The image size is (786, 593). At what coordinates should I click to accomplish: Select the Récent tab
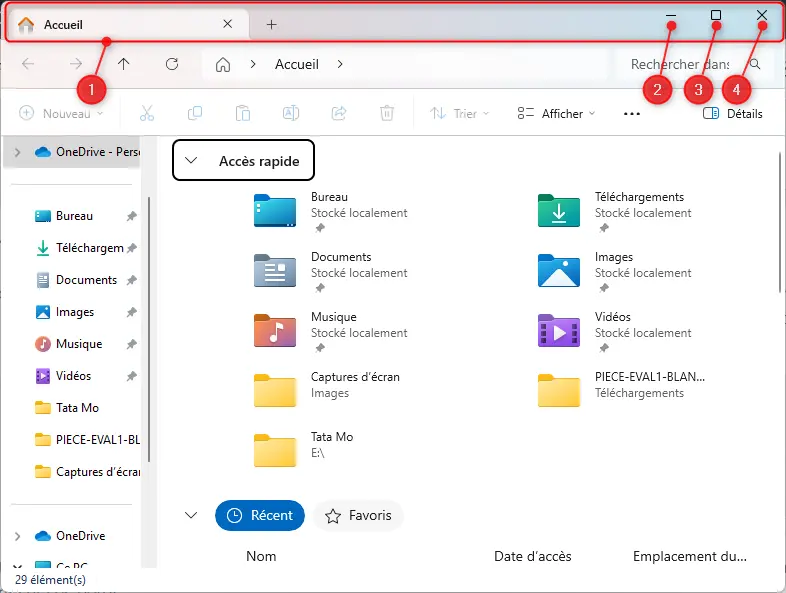[260, 515]
